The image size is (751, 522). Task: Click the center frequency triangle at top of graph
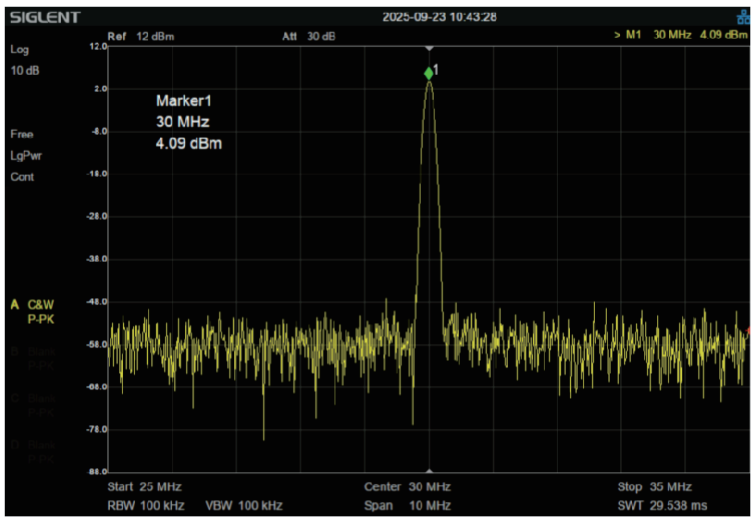coord(429,48)
